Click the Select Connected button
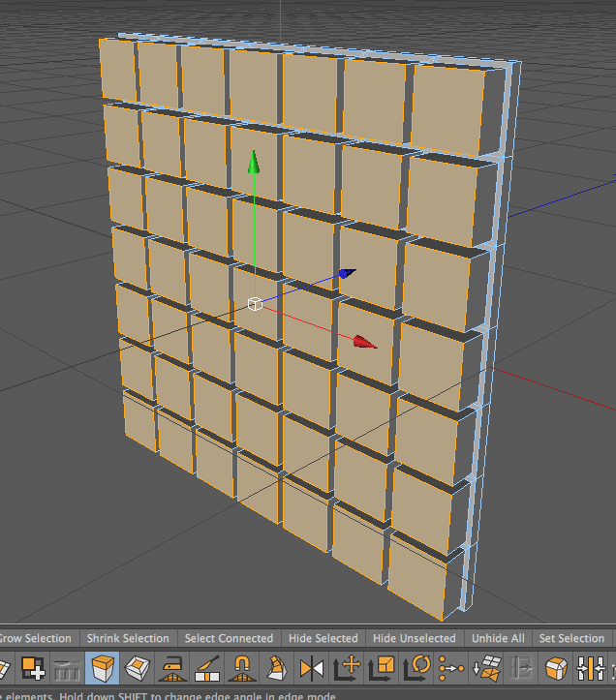616x700 pixels. [x=229, y=638]
